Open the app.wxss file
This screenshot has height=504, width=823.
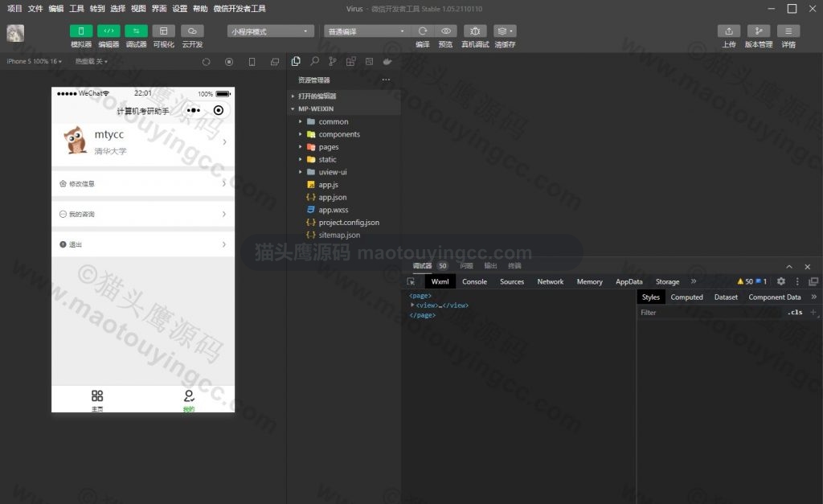click(x=344, y=210)
